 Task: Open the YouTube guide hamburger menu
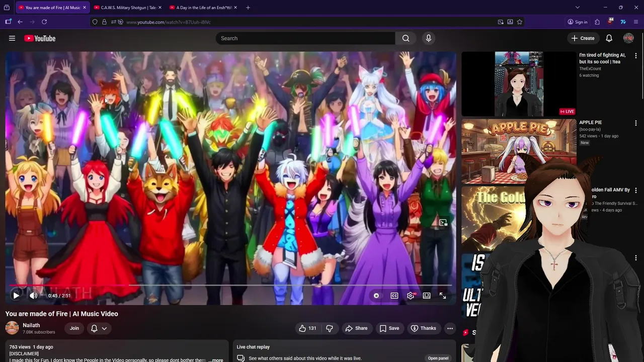[12, 38]
